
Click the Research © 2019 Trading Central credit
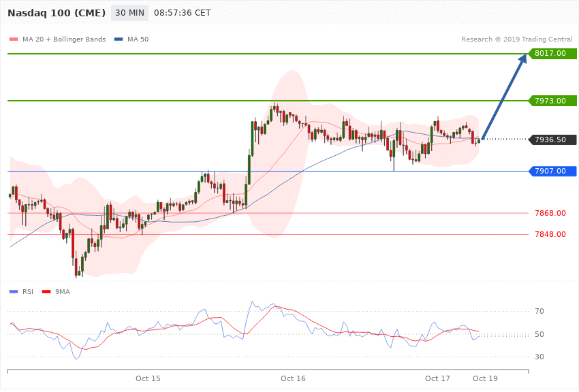click(x=516, y=39)
